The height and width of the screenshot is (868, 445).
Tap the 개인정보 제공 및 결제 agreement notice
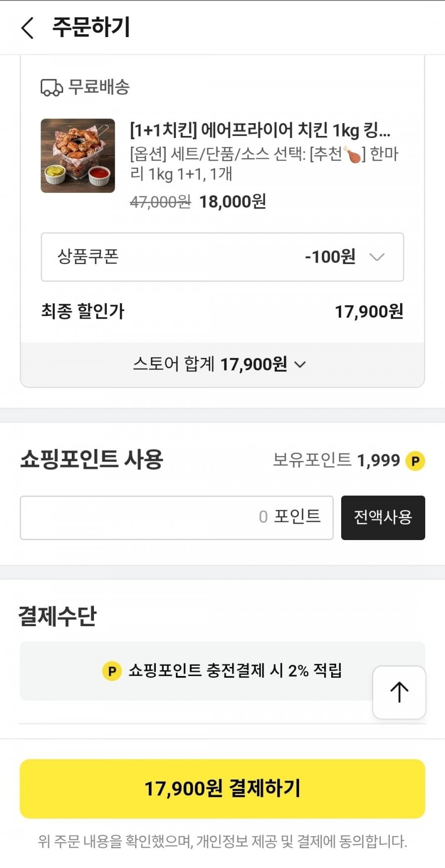pos(222,841)
